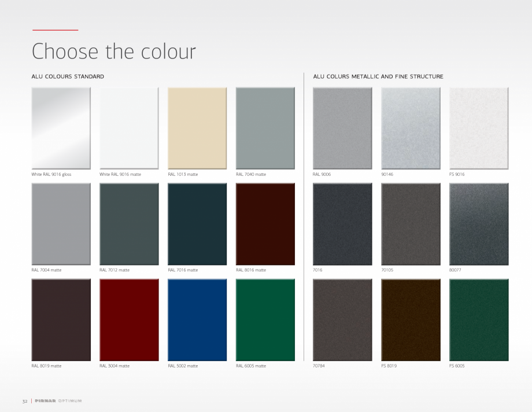The image size is (532, 412).
Task: Select the RAL 7004 matte swatch
Action: pyautogui.click(x=61, y=224)
